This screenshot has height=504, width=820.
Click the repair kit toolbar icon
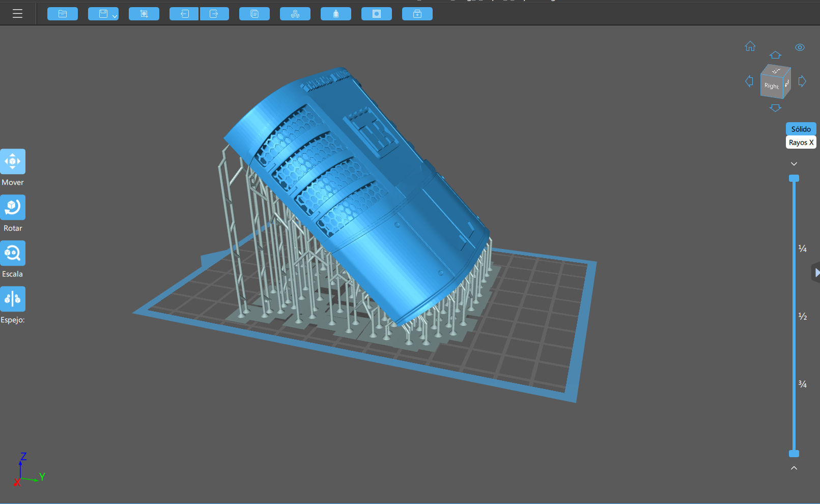click(x=417, y=14)
